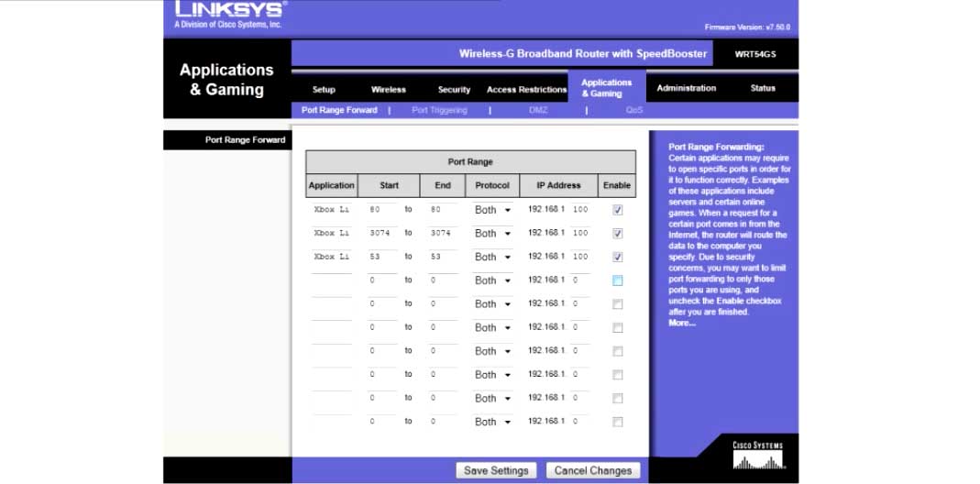Open Protocol dropdown in last row
The height and width of the screenshot is (484, 980).
pos(492,422)
